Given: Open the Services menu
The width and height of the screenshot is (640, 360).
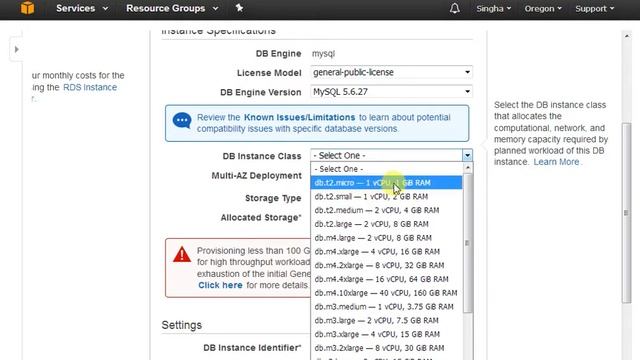Looking at the screenshot, I should [82, 8].
